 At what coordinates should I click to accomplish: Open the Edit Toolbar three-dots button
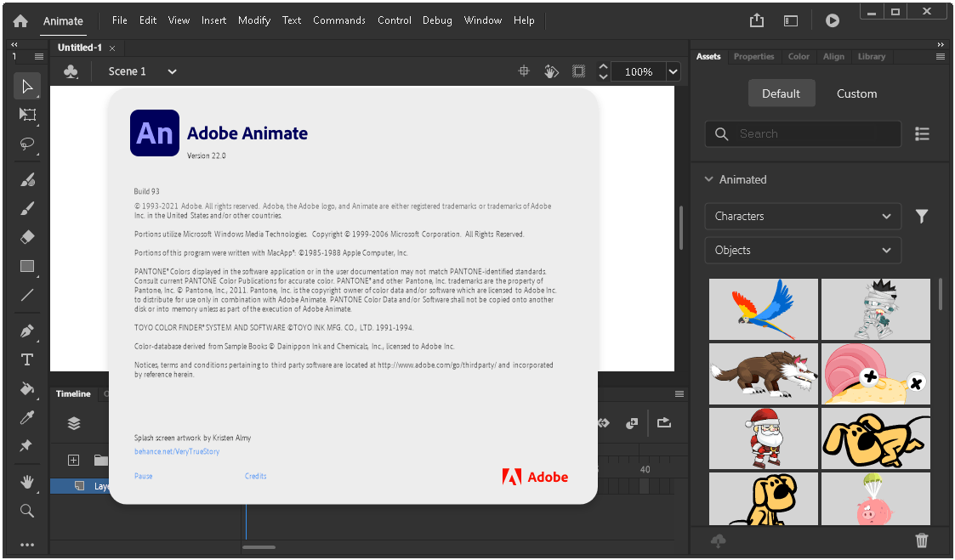tap(27, 545)
